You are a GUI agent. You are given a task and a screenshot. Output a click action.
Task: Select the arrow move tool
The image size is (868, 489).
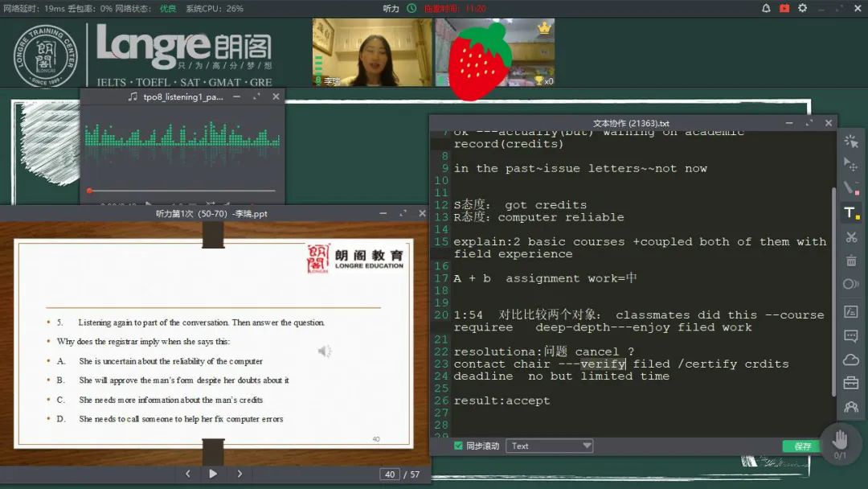click(850, 166)
